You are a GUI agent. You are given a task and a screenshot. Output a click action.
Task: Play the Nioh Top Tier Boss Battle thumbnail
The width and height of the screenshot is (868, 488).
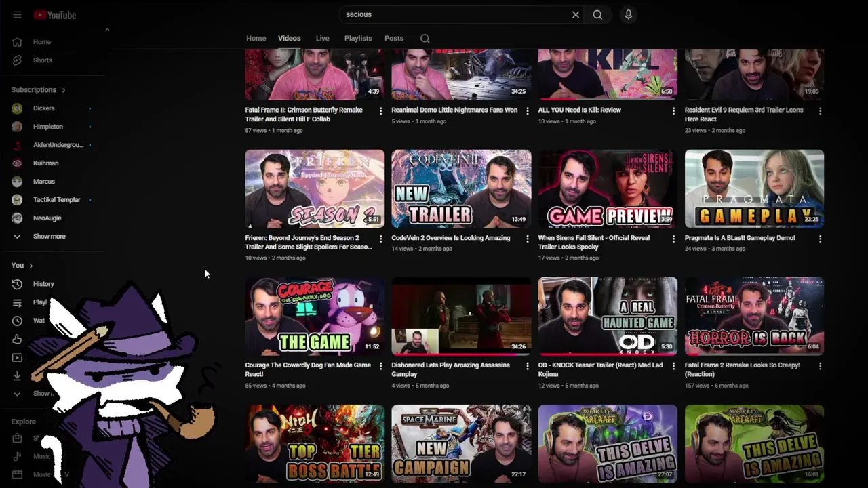pyautogui.click(x=315, y=444)
